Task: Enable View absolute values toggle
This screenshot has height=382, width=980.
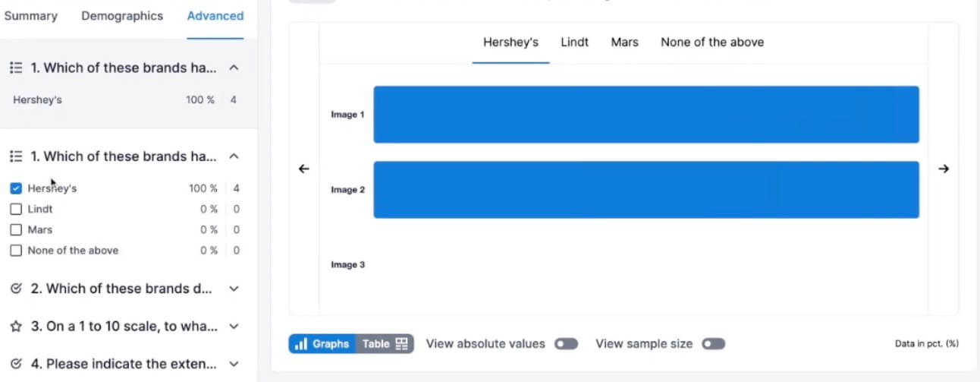Action: (566, 344)
